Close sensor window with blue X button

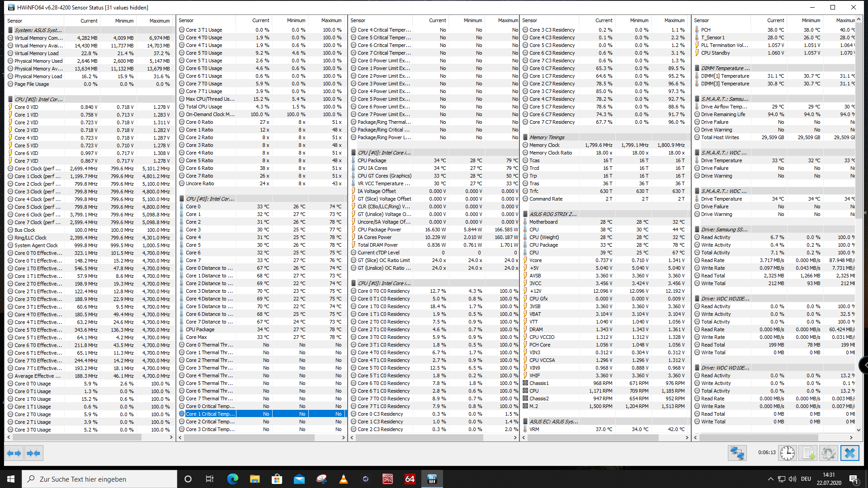pyautogui.click(x=849, y=453)
